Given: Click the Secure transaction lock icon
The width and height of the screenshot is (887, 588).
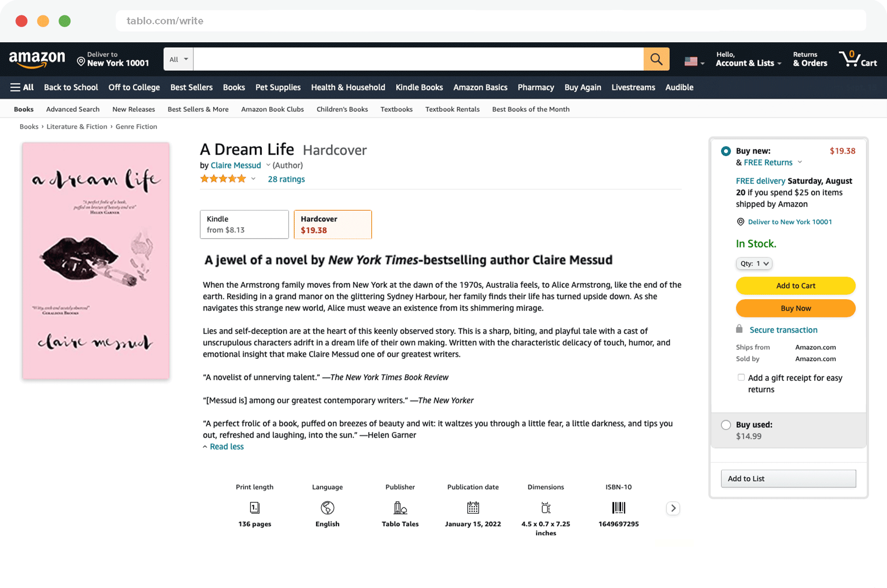Looking at the screenshot, I should coord(739,329).
